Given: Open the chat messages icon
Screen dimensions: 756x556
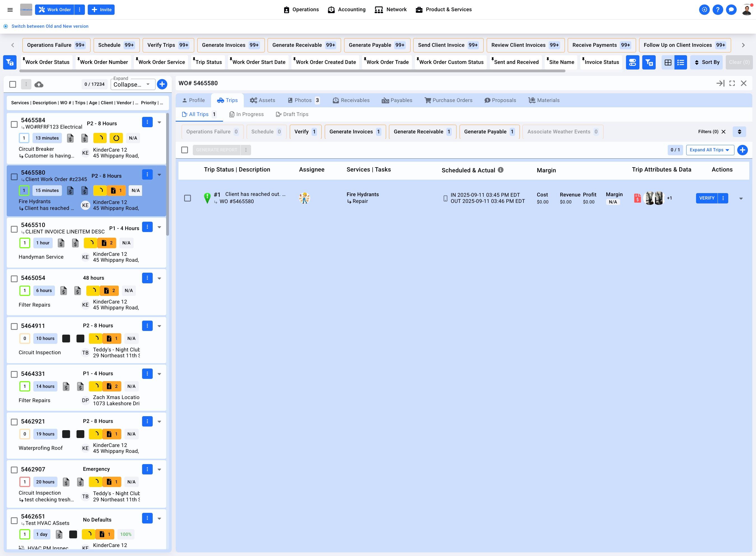Looking at the screenshot, I should [731, 10].
